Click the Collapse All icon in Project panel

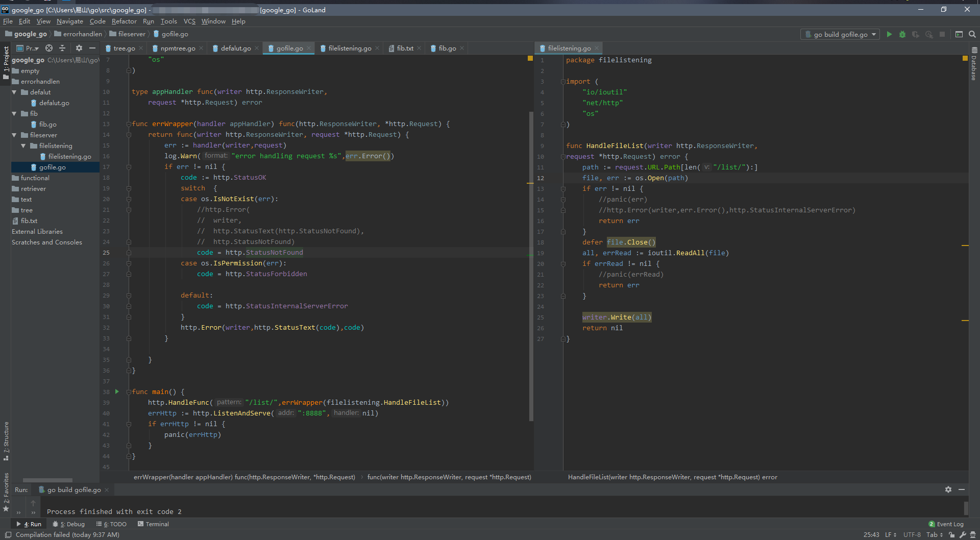point(62,48)
